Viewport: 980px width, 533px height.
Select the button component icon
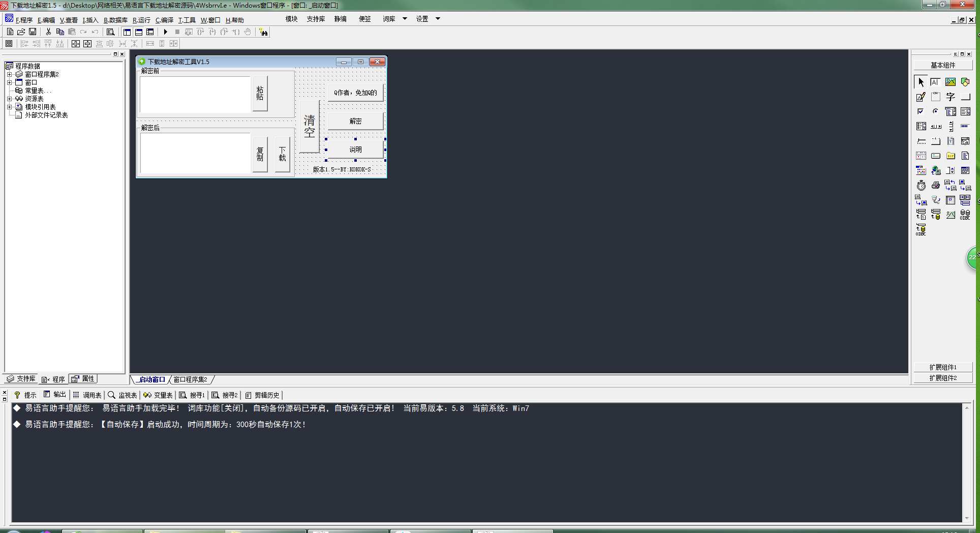[x=965, y=97]
